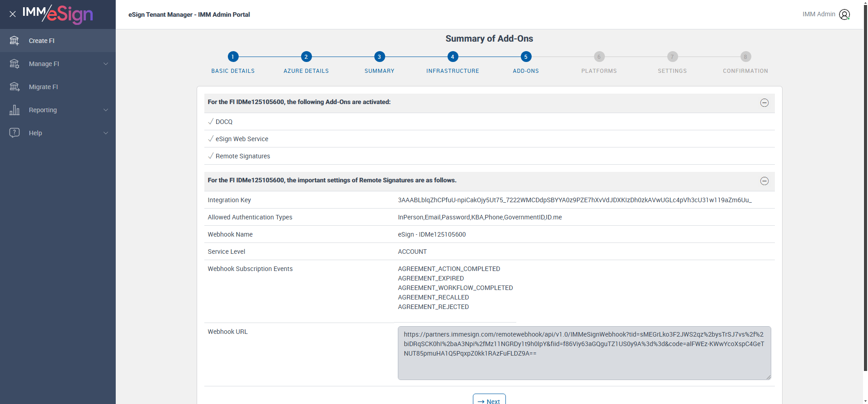The width and height of the screenshot is (868, 404).
Task: Click the Reporting bar chart icon
Action: coord(14,110)
